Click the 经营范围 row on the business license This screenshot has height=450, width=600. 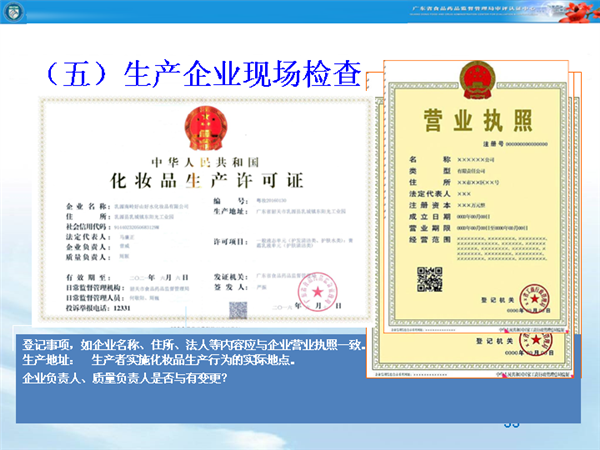pos(460,237)
